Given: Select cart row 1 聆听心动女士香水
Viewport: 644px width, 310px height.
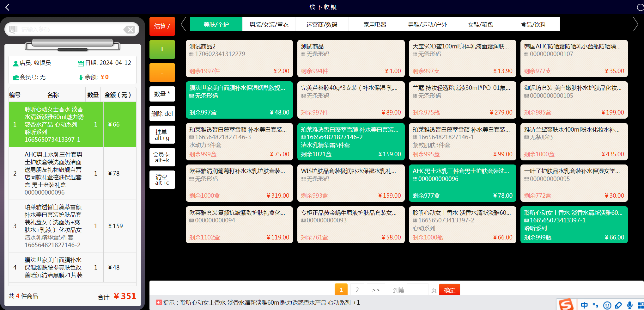Looking at the screenshot, I should click(72, 124).
